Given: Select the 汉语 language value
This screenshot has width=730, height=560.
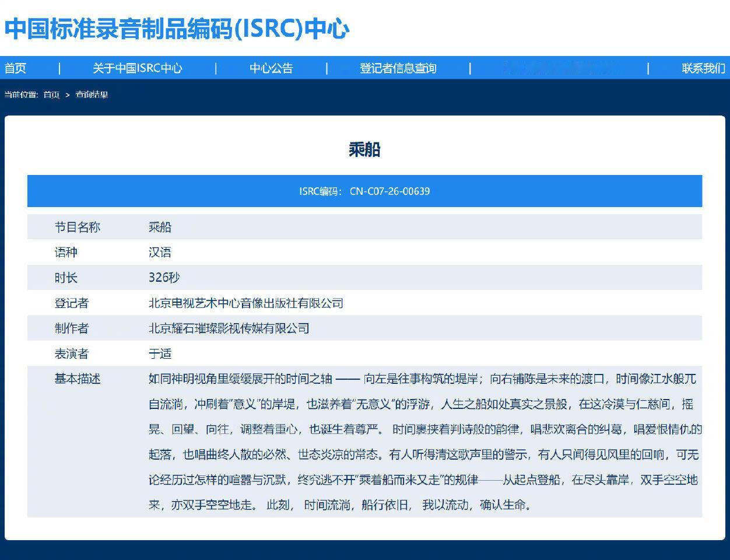Looking at the screenshot, I should point(160,253).
